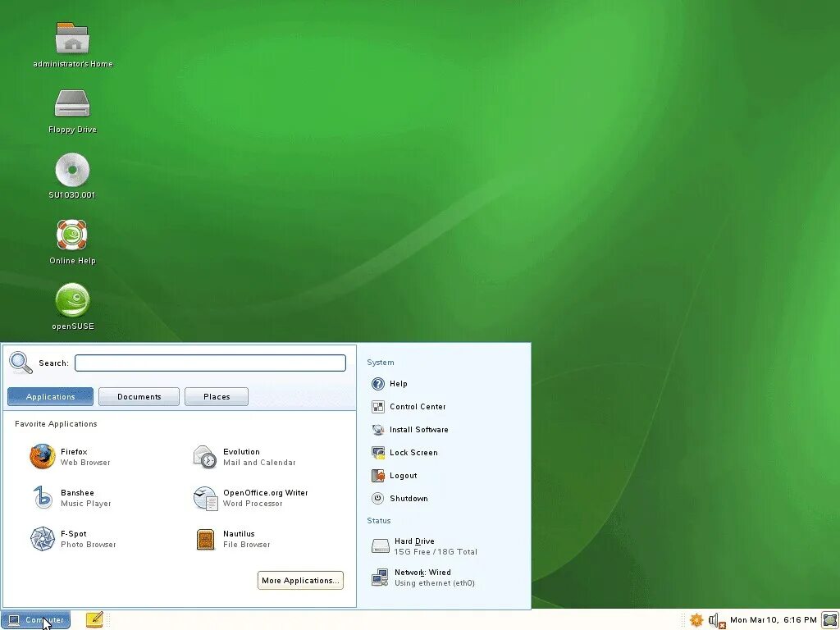
Task: Choose Lock Screen label
Action: pyautogui.click(x=413, y=453)
